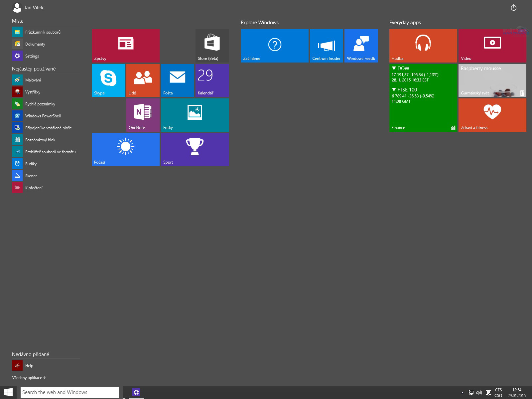Image resolution: width=532 pixels, height=399 pixels.
Task: Select Windows PowerShell in the list
Action: [43, 116]
